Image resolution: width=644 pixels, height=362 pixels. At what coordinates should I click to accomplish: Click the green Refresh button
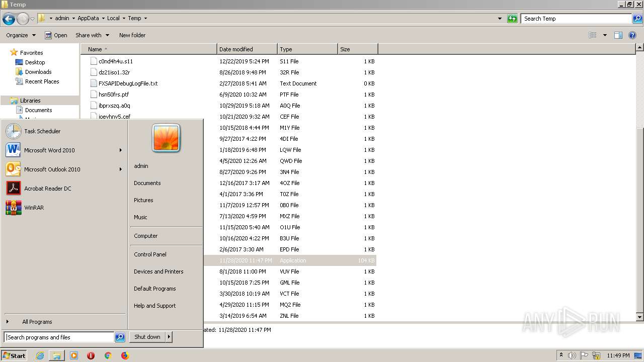click(512, 19)
